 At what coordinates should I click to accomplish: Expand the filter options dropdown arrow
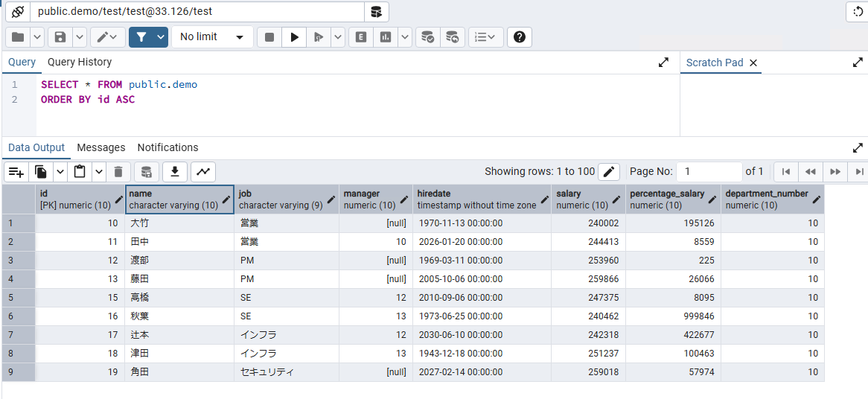pos(161,37)
